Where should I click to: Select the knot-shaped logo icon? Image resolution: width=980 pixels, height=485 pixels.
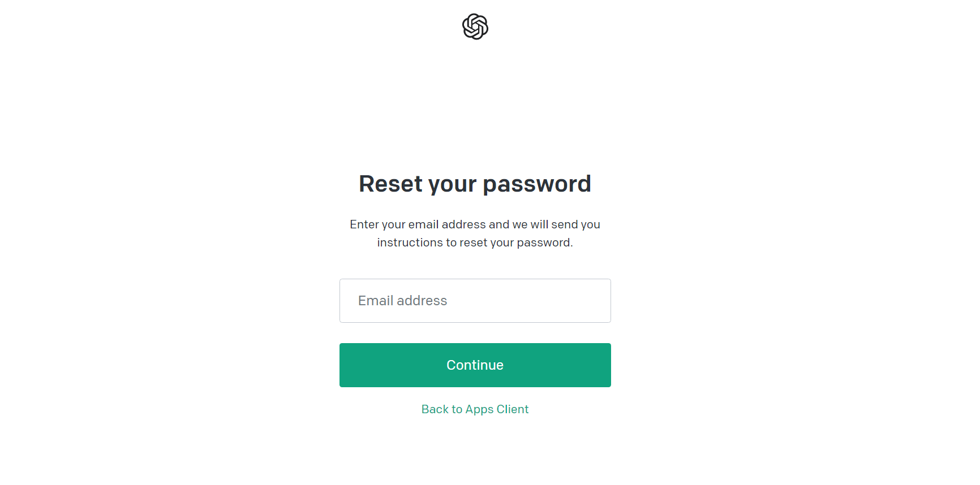[x=475, y=27]
